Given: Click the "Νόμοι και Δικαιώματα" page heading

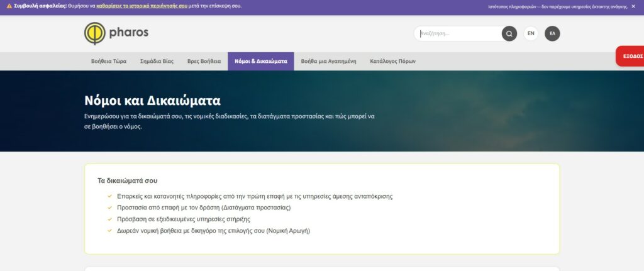Looking at the screenshot, I should click(152, 101).
